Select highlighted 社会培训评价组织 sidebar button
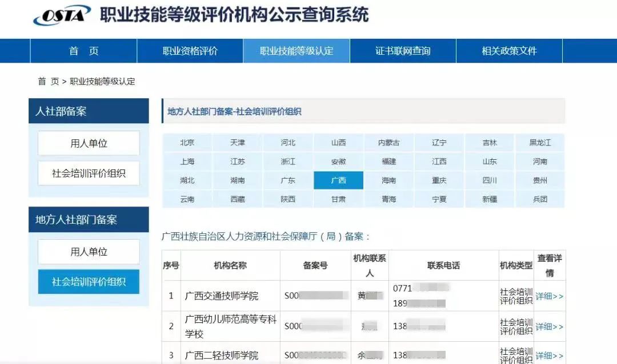Image resolution: width=617 pixels, height=364 pixels. pyautogui.click(x=89, y=282)
